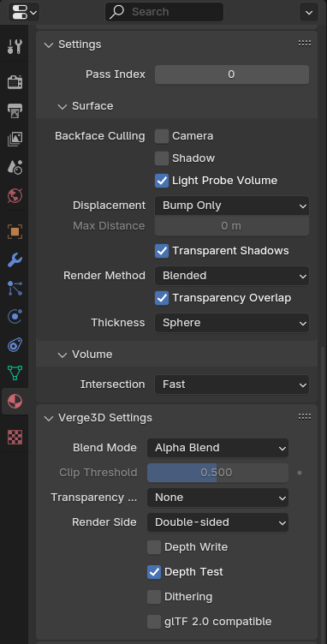
Task: Enable Camera backface culling checkbox
Action: 162,136
